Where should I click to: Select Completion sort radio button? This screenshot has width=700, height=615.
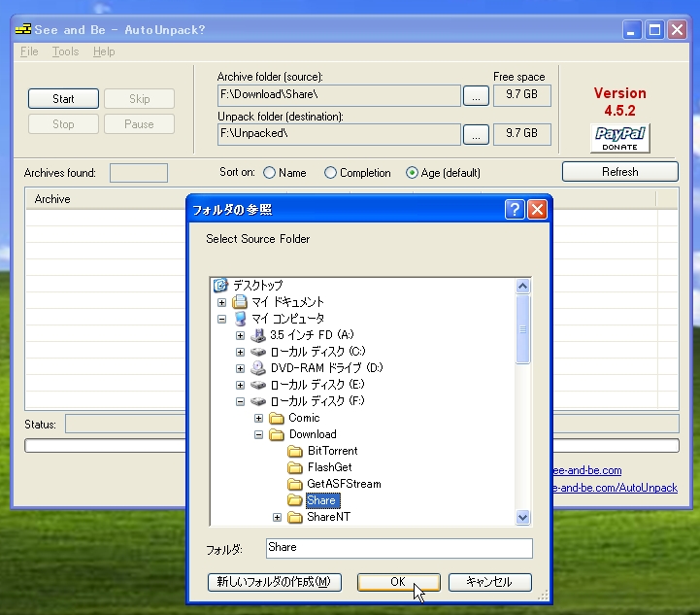point(330,173)
